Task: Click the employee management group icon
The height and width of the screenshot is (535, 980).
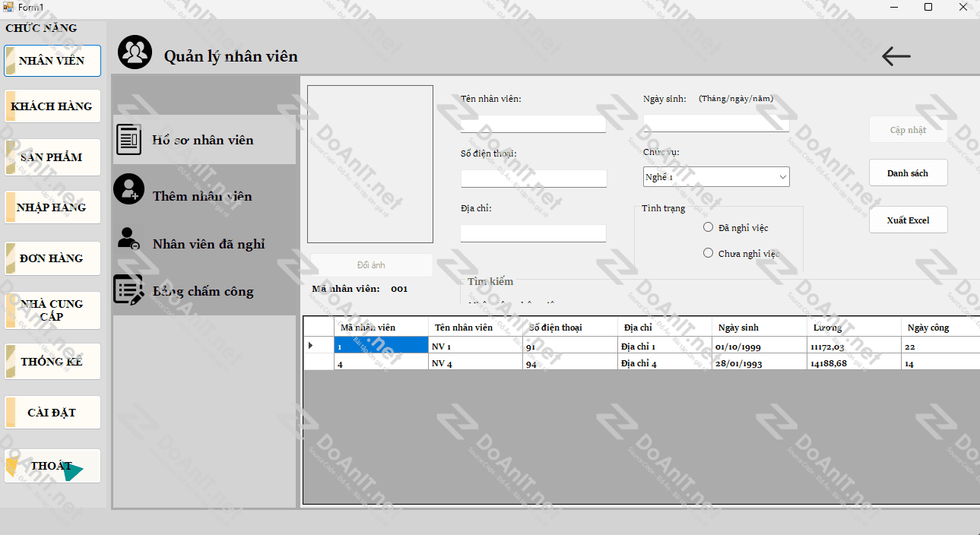Action: tap(135, 52)
